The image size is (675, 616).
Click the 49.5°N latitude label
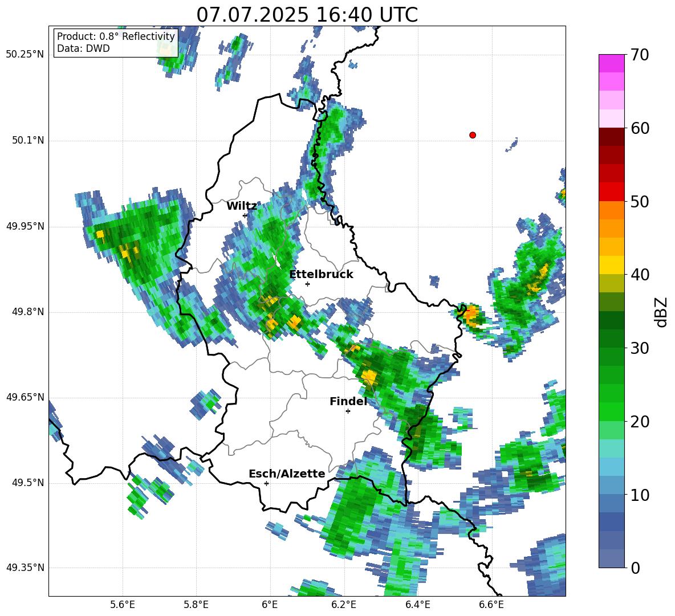point(27,482)
